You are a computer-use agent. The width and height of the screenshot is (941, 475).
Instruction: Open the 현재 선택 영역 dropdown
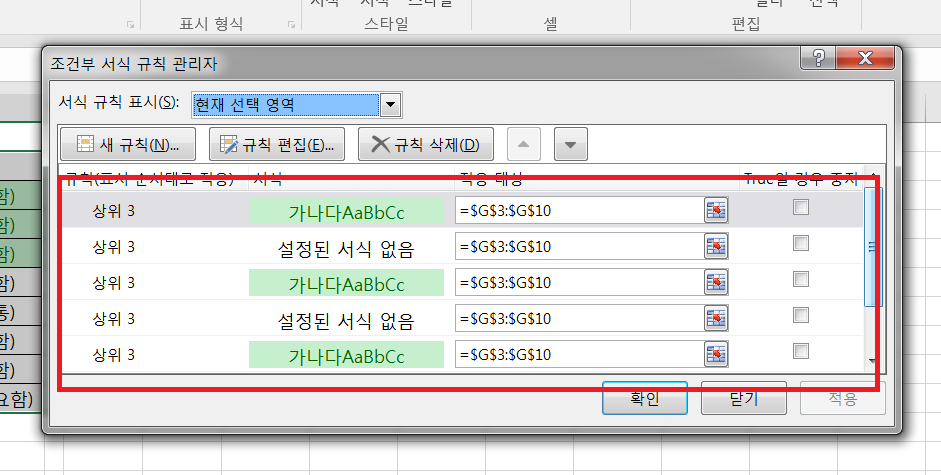391,104
